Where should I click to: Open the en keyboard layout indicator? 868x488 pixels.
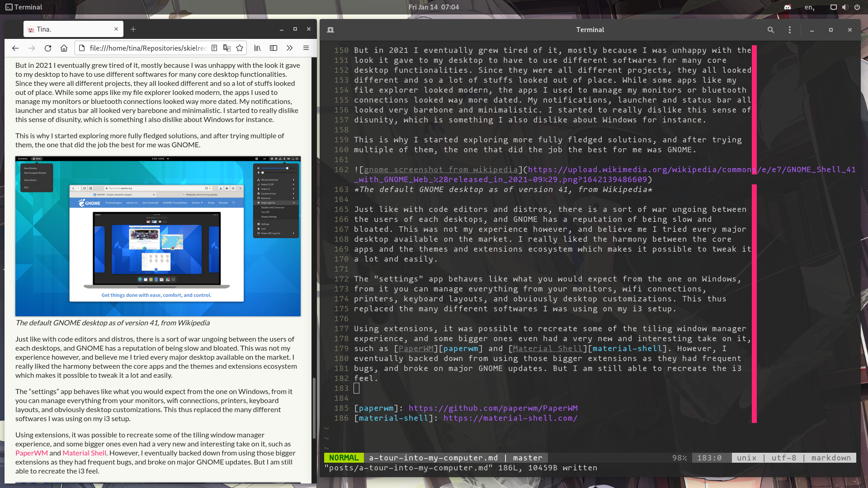[810, 7]
